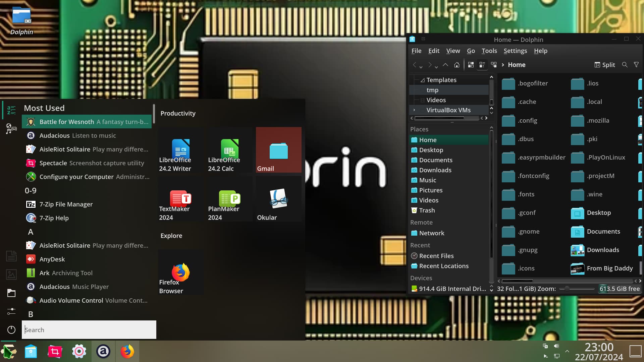Launch Firefox Browser tile in Explore

point(181,272)
